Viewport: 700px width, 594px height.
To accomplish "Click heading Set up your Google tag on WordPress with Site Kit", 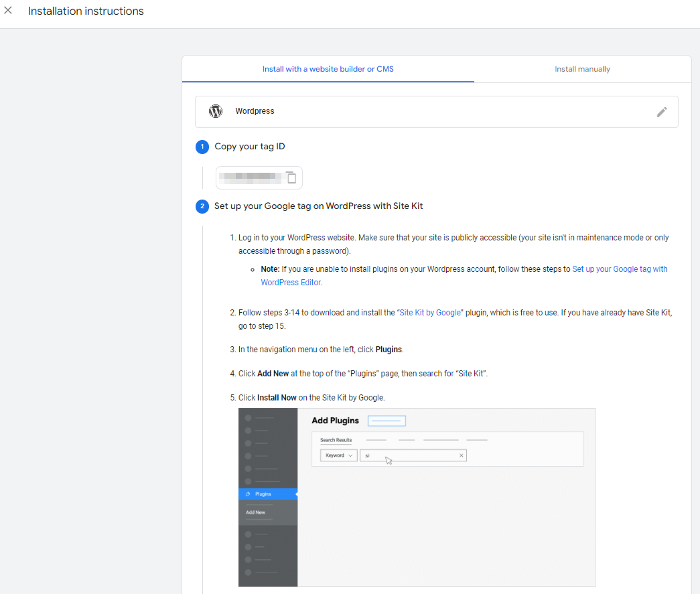I will click(x=318, y=206).
